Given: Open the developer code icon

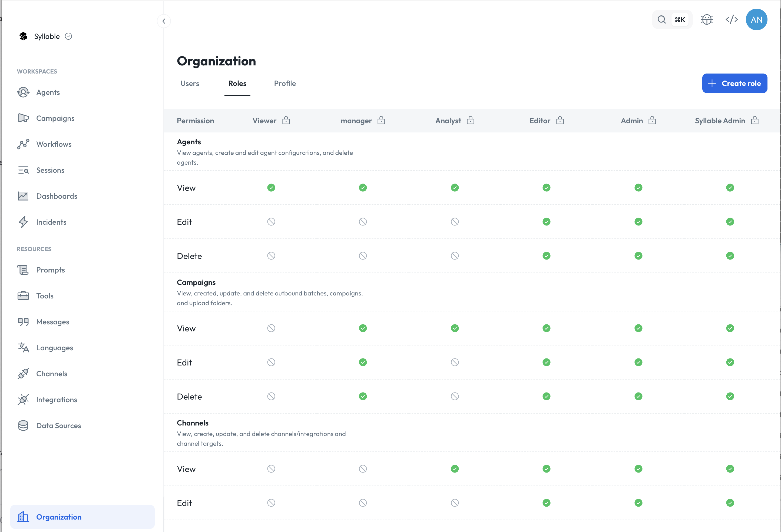Looking at the screenshot, I should [x=732, y=19].
